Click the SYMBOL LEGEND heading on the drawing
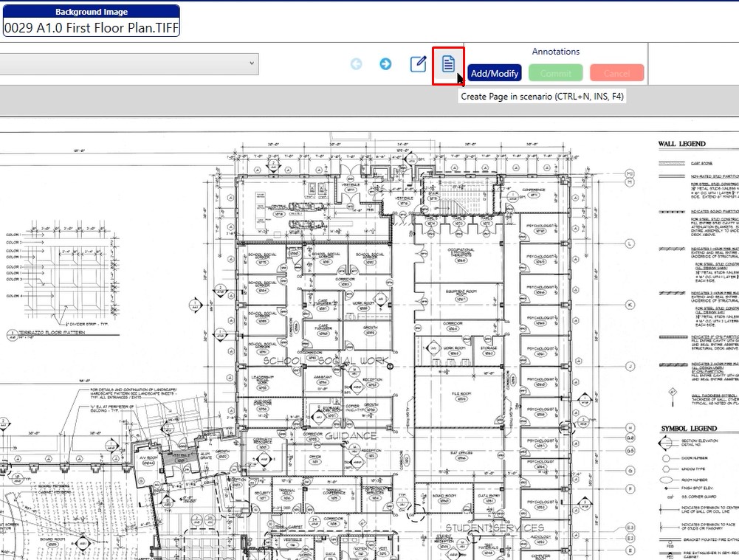Screen dimensions: 739x560 point(688,429)
